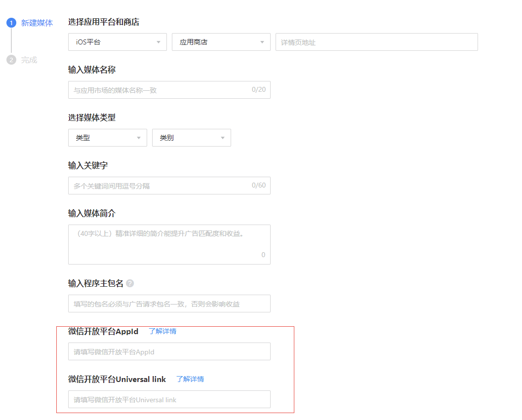The height and width of the screenshot is (420, 522).
Task: Click the 请填写微信开放平台AppId input field
Action: coord(169,351)
